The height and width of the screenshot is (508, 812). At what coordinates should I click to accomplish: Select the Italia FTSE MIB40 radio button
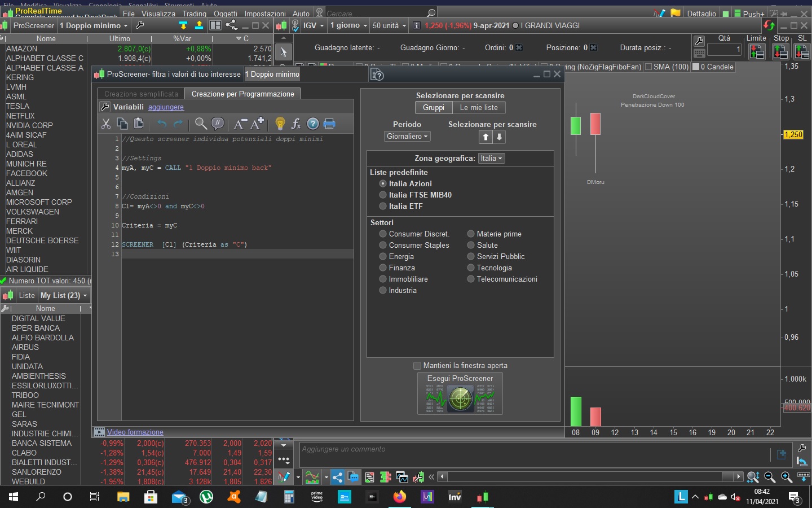coord(383,195)
